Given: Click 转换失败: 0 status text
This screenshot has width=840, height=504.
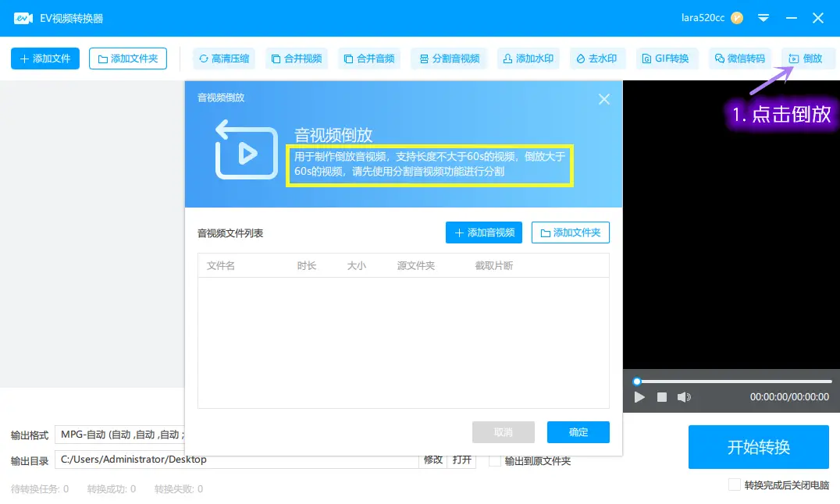Looking at the screenshot, I should pyautogui.click(x=179, y=489).
